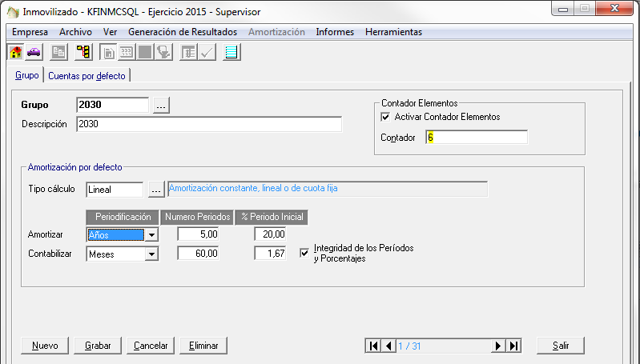Click the blue lined list toolbar icon
The width and height of the screenshot is (640, 364).
pyautogui.click(x=231, y=53)
